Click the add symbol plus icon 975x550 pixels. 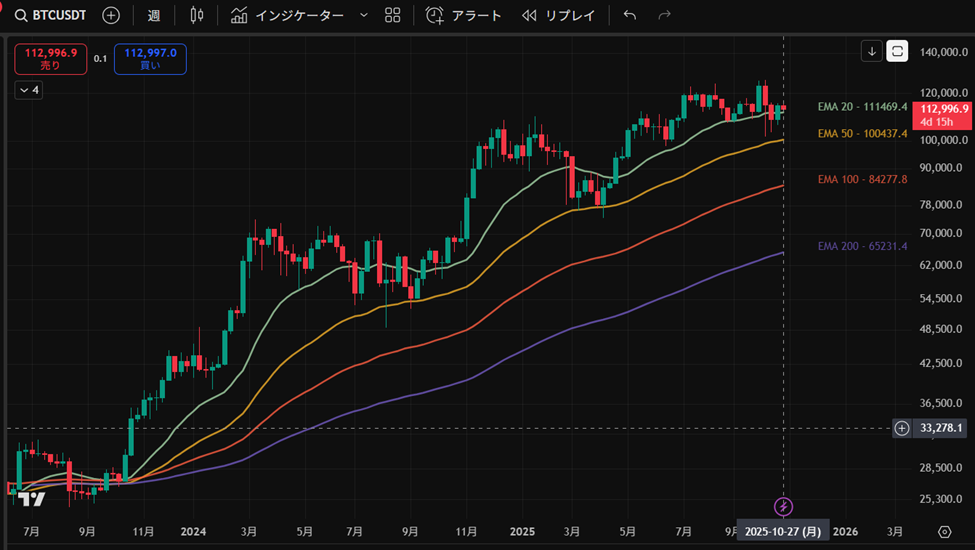coord(111,16)
